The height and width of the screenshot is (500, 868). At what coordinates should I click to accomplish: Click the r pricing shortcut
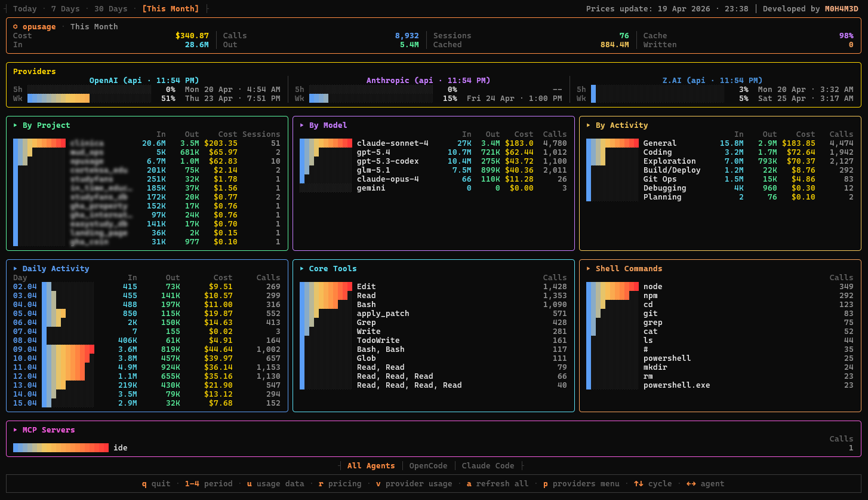[340, 484]
